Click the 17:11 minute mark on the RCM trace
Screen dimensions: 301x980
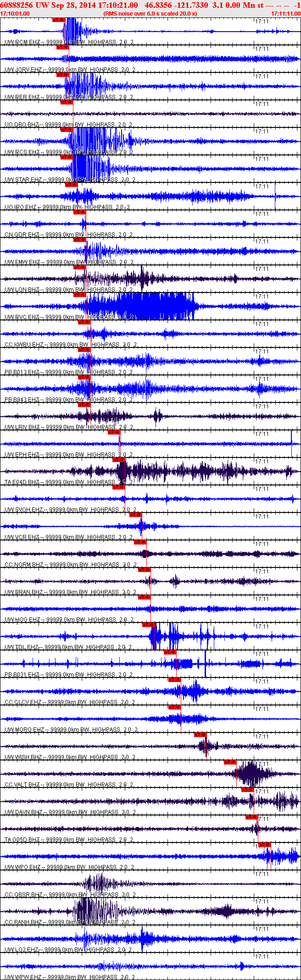(262, 21)
